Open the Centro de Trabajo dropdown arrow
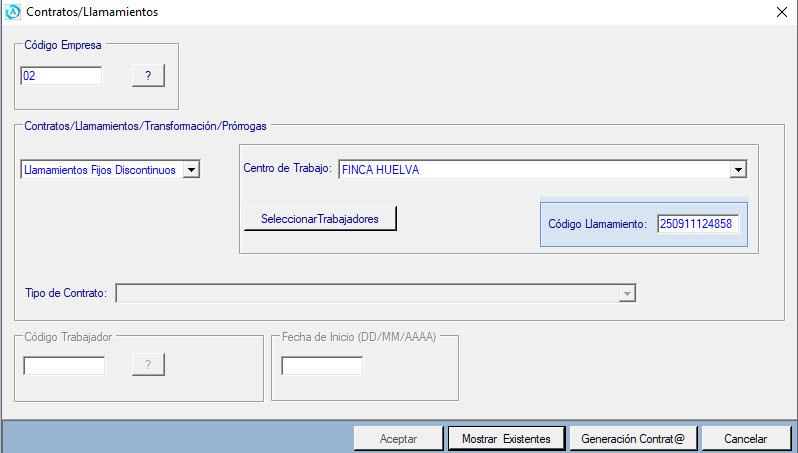Screen dimensions: 798x453 (x=738, y=170)
